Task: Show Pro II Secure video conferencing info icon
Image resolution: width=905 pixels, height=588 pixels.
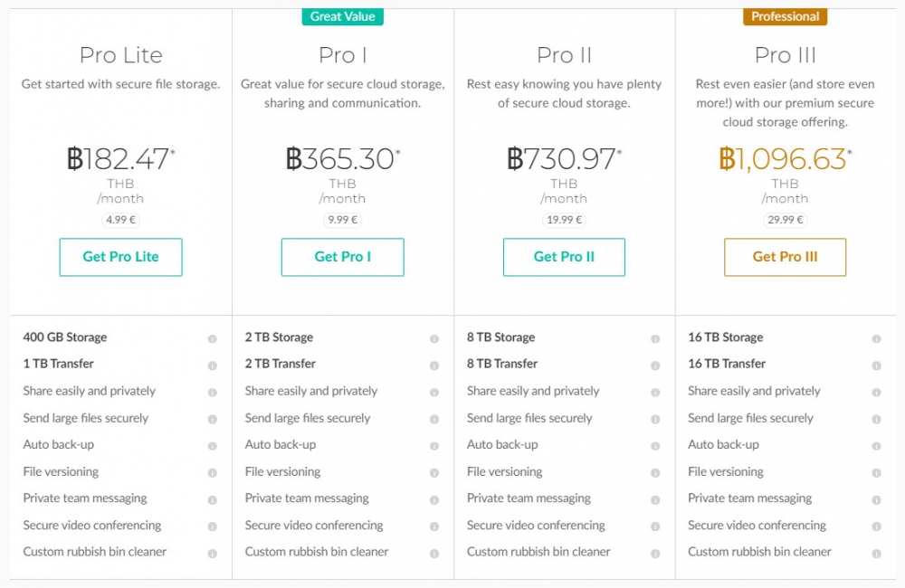Action: (655, 526)
